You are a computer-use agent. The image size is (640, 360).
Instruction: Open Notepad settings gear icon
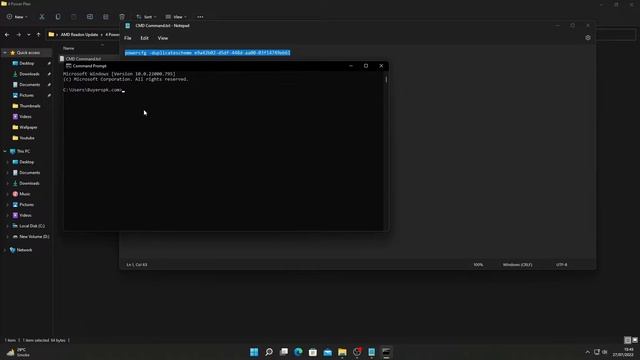[x=588, y=38]
